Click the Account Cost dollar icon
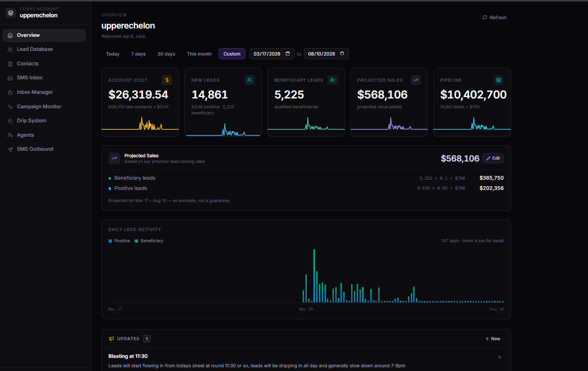The image size is (588, 371). [167, 80]
